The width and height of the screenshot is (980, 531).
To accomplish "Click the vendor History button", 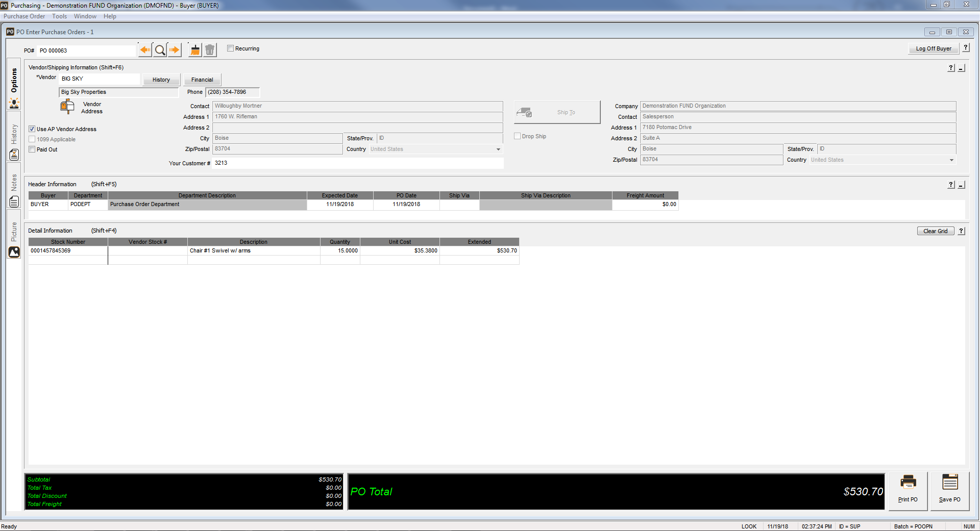I will point(161,80).
